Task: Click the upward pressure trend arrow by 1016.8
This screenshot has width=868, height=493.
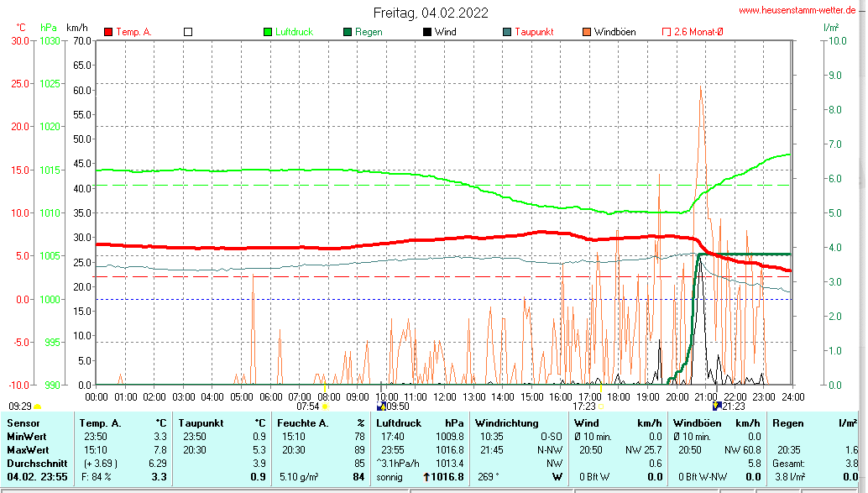Action: coord(426,477)
